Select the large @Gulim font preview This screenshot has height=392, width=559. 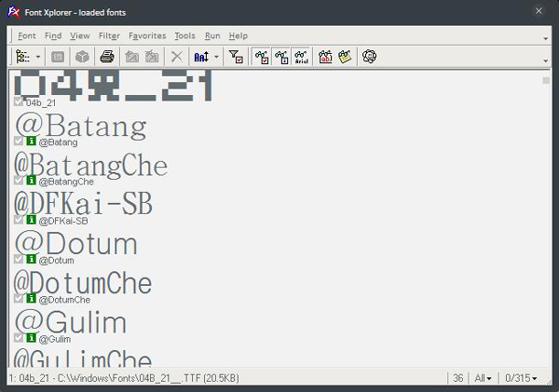(x=70, y=322)
